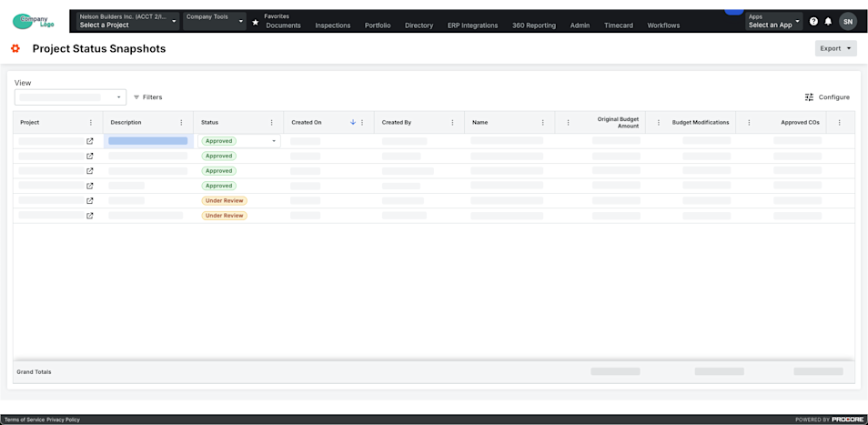Click fourth row Approved status badge
The height and width of the screenshot is (425, 868).
pyautogui.click(x=218, y=186)
